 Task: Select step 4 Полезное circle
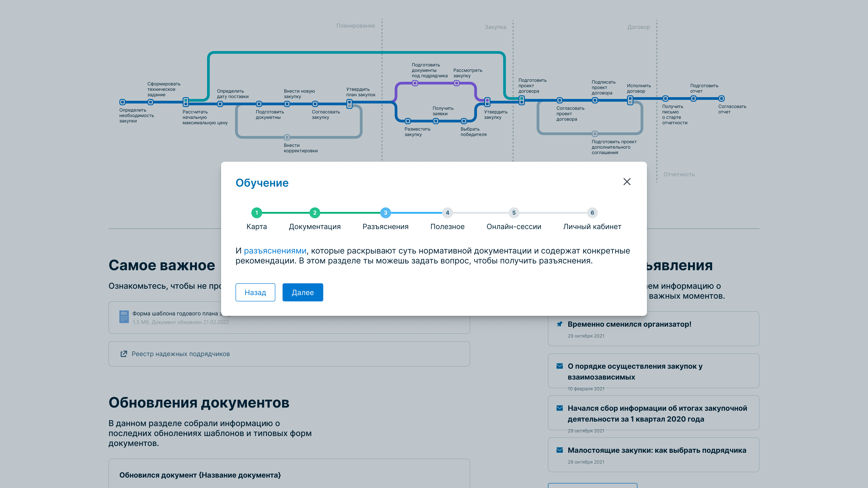(447, 213)
